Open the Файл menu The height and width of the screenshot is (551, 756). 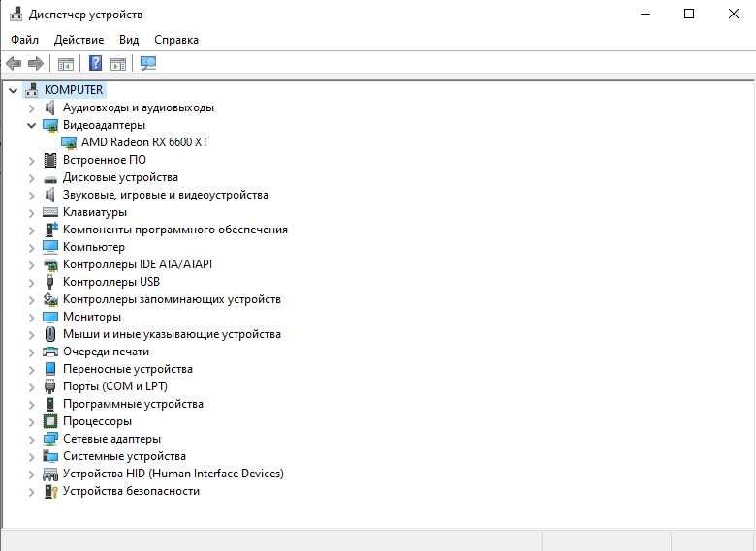[24, 40]
